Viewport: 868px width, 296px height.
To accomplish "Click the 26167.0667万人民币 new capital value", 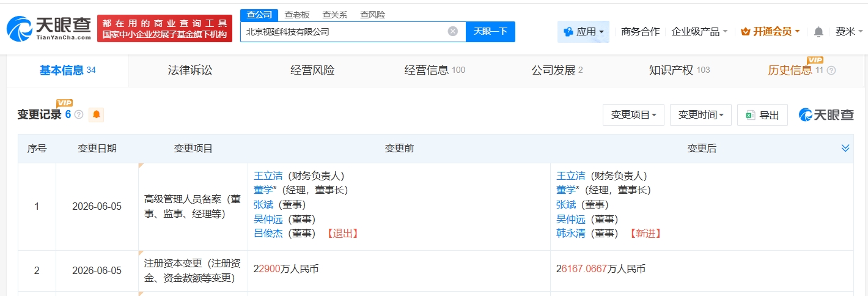I will 601,268.
